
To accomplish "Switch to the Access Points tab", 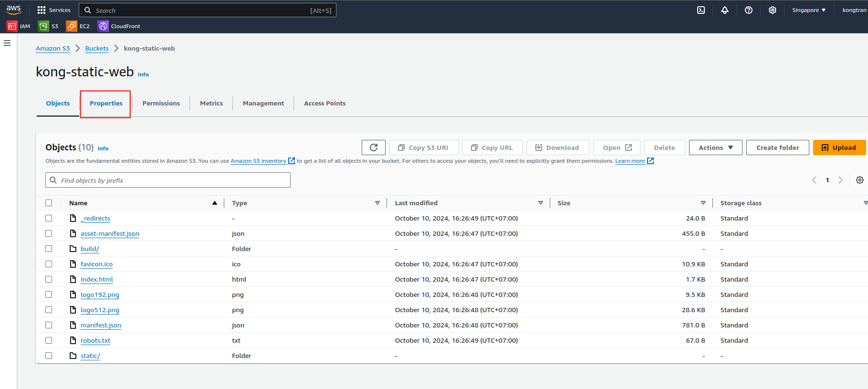I will [x=325, y=103].
